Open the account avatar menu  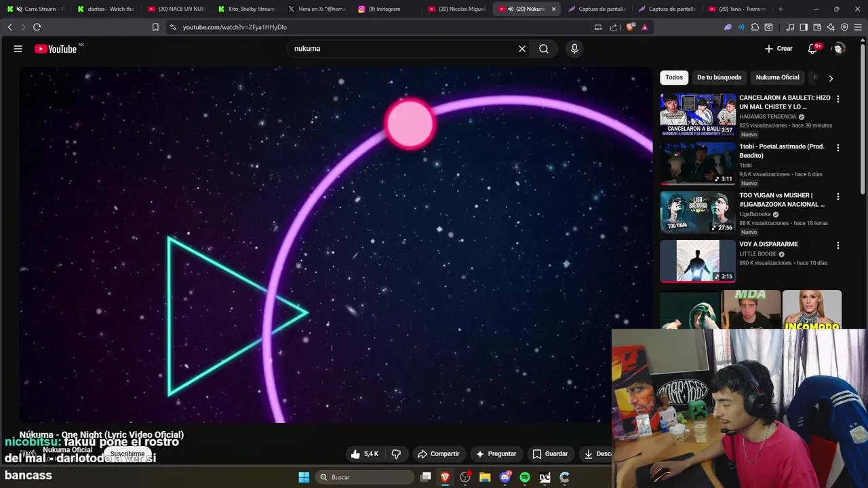(x=839, y=49)
